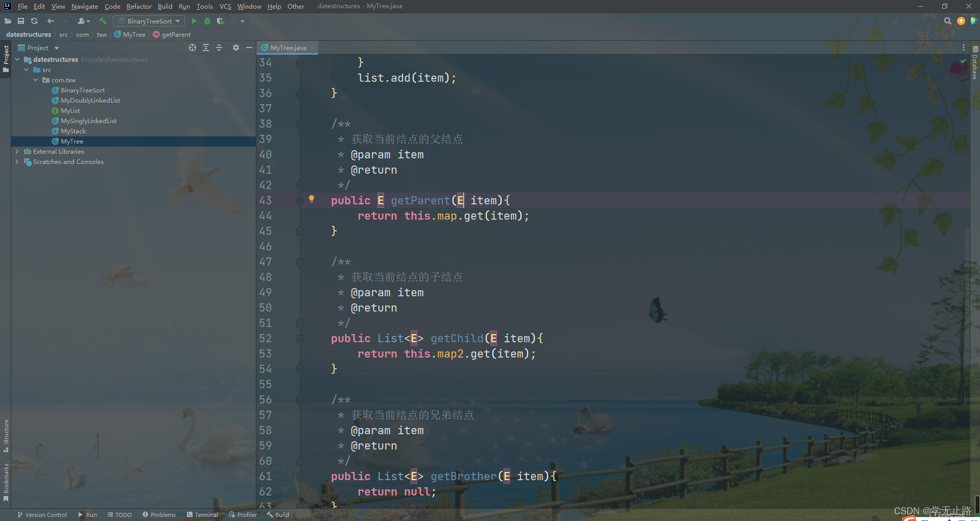Collapse the com.txw package node
The image size is (980, 521).
tap(36, 80)
